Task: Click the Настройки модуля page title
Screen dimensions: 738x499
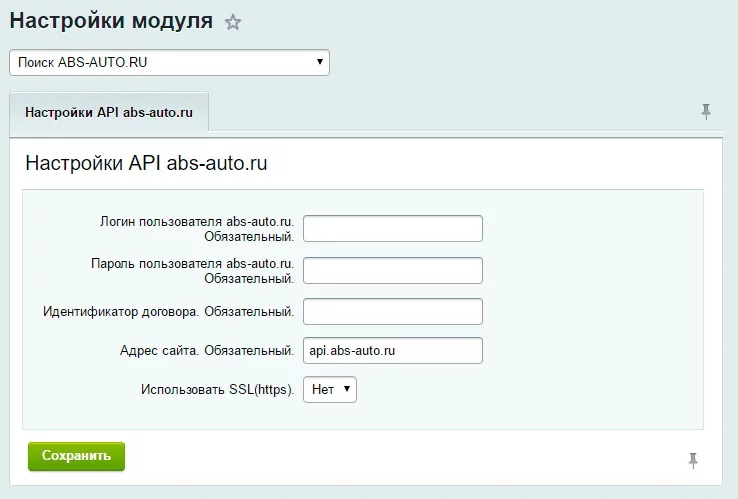Action: pyautogui.click(x=111, y=22)
